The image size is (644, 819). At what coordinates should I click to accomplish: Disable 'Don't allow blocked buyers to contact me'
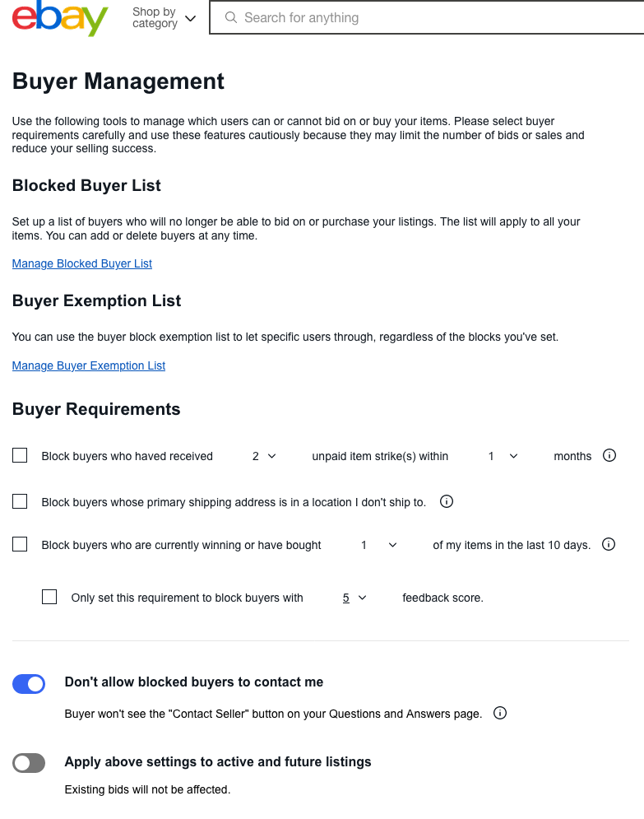(29, 683)
